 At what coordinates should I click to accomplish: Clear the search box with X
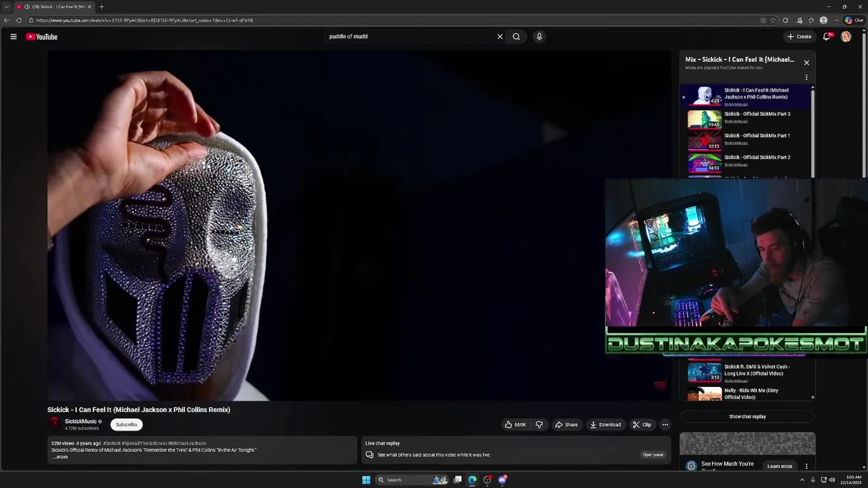pyautogui.click(x=500, y=37)
